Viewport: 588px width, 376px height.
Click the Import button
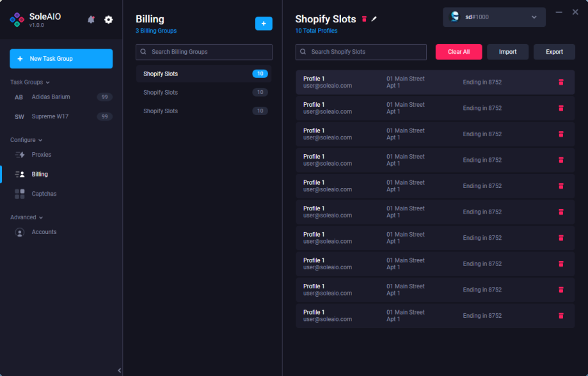(508, 52)
